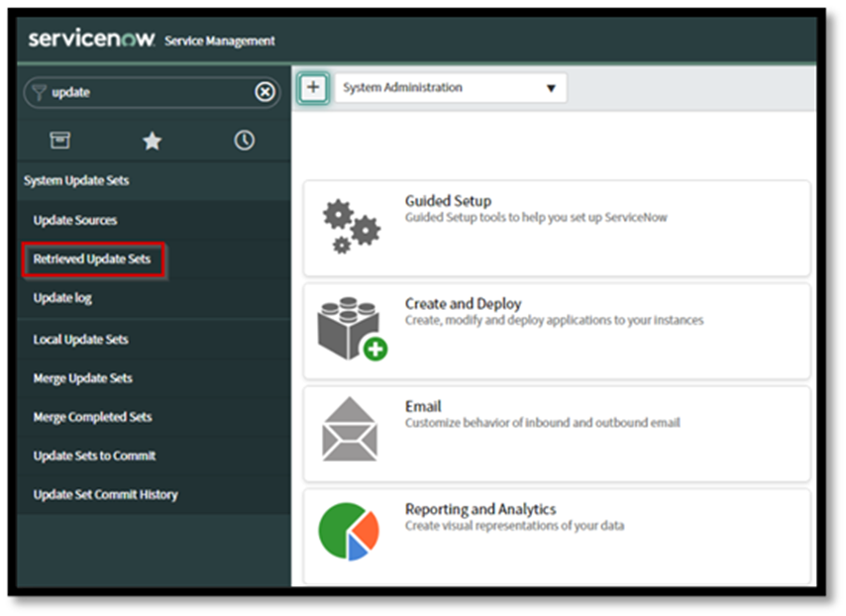Image resolution: width=846 pixels, height=616 pixels.
Task: Click the Reporting pie chart icon
Action: click(x=350, y=532)
